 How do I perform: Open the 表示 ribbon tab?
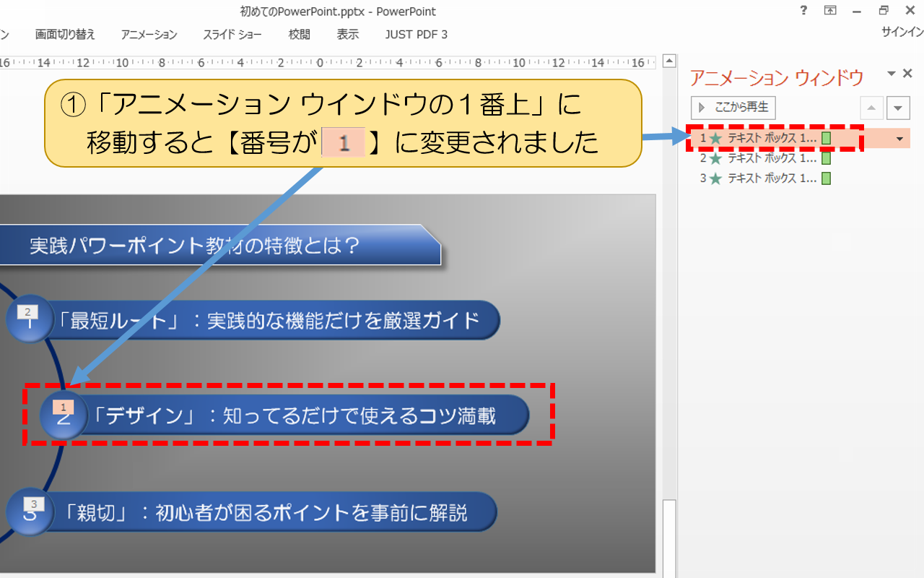pos(347,34)
